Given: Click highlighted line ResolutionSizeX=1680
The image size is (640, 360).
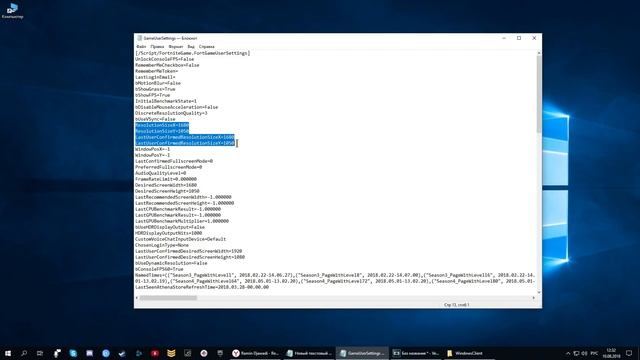Looking at the screenshot, I should coord(162,125).
